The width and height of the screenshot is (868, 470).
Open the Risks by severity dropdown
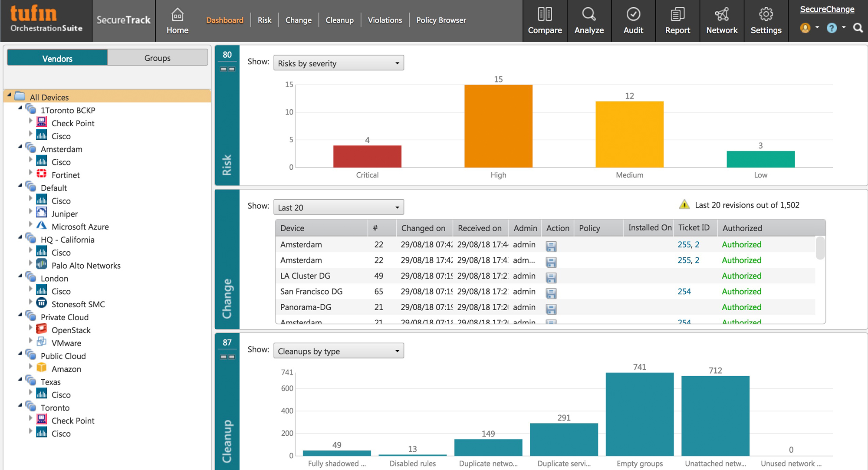tap(339, 63)
